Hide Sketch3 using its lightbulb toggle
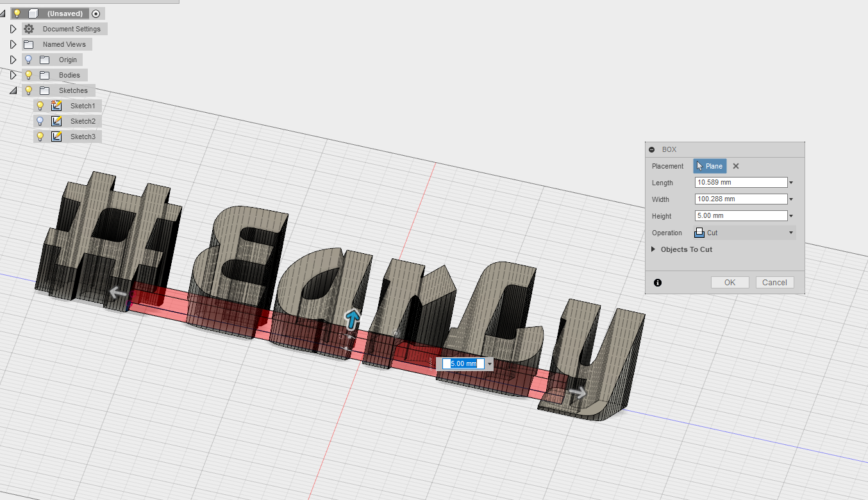Image resolution: width=868 pixels, height=500 pixels. point(40,136)
